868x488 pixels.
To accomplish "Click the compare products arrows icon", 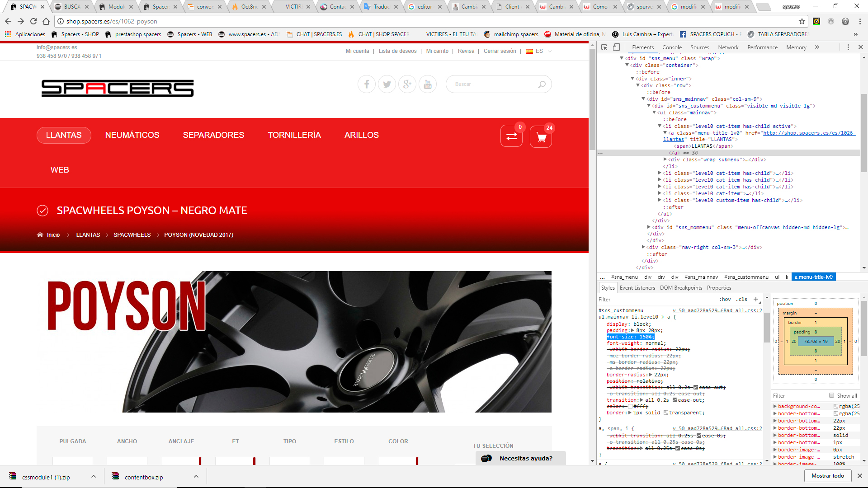I will tap(511, 136).
